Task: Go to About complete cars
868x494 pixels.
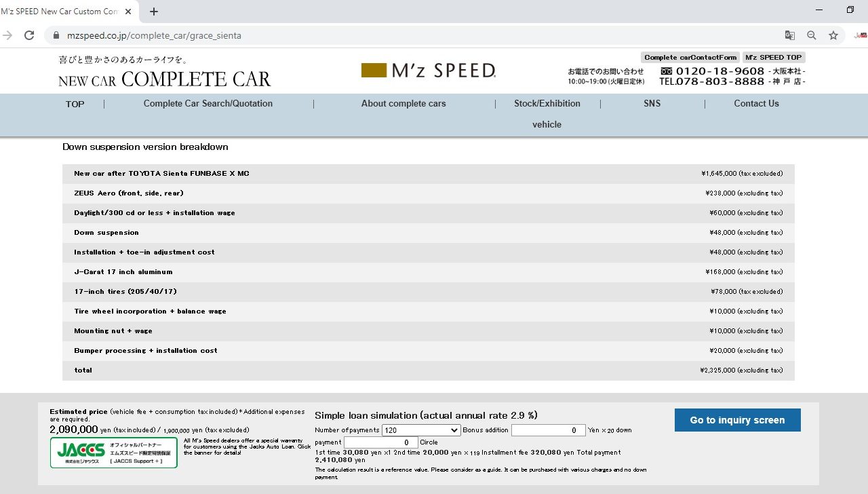Action: pos(403,104)
